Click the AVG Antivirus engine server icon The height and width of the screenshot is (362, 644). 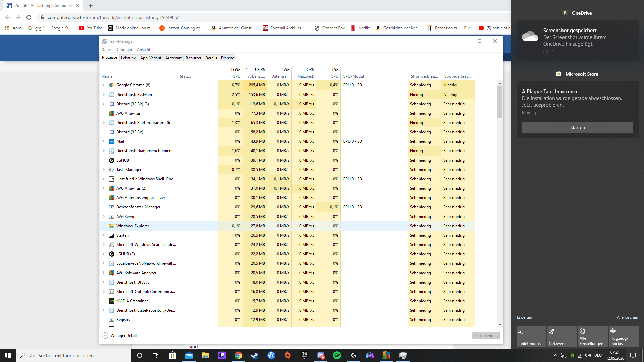tap(112, 198)
